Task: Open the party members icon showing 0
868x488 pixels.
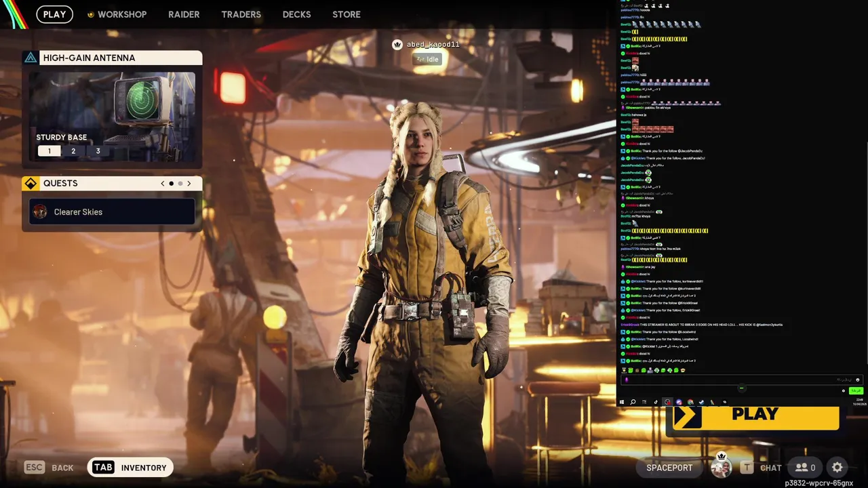Action: point(806,467)
